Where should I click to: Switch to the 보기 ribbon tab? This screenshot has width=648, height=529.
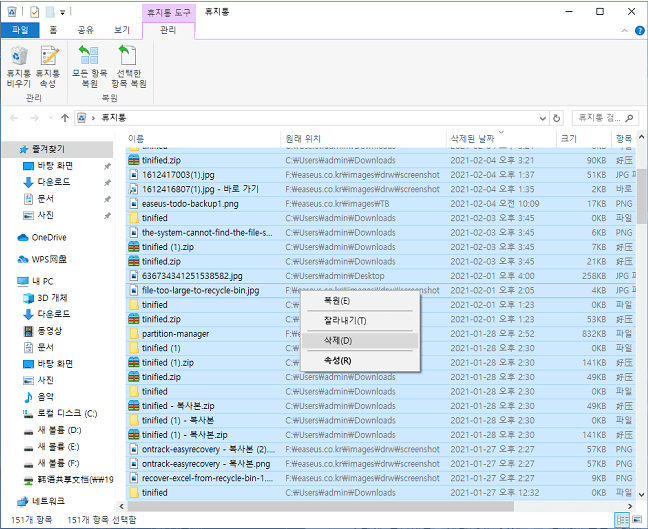(x=122, y=30)
